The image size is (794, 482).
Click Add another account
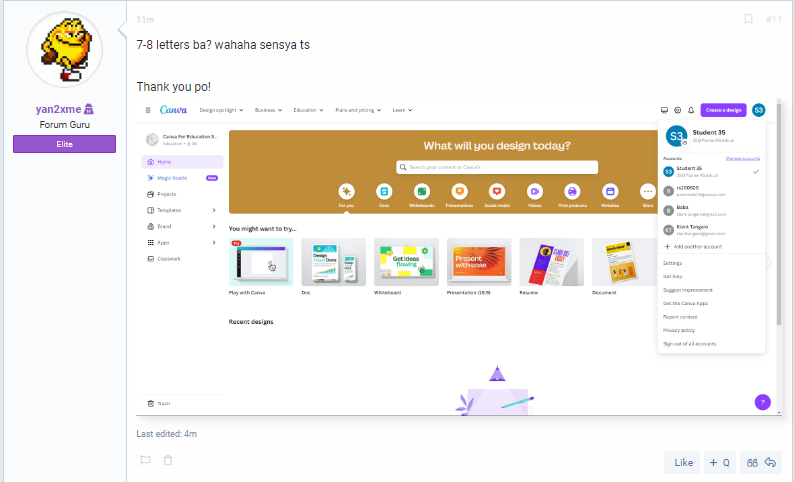pos(693,247)
